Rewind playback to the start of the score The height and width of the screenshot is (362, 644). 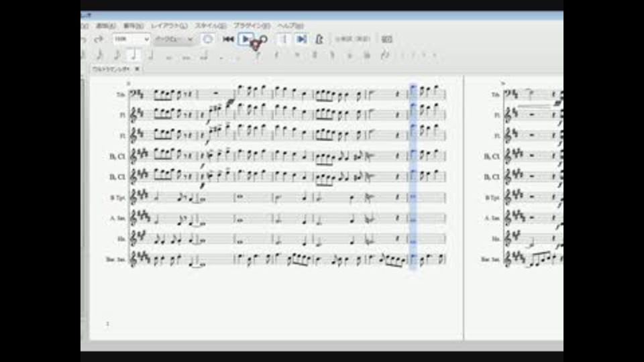coord(228,39)
